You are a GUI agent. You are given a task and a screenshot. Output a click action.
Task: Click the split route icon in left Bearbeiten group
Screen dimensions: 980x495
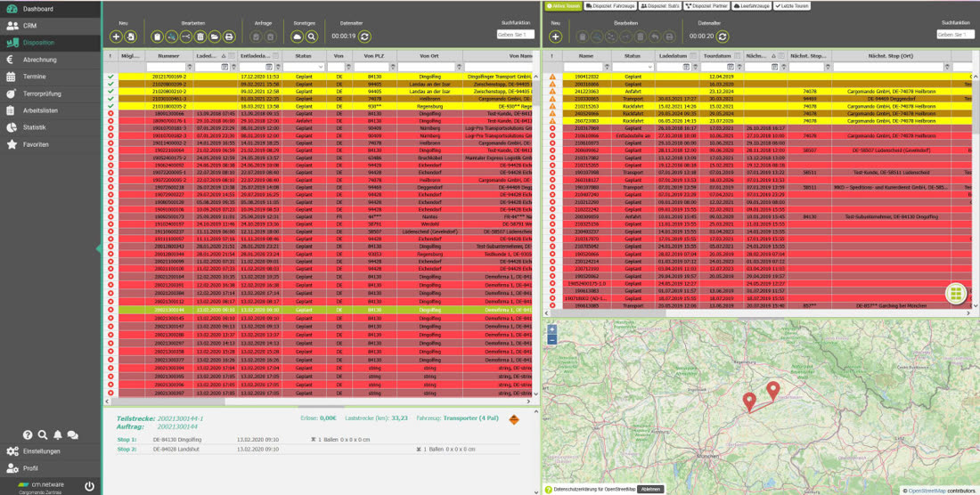pyautogui.click(x=185, y=37)
